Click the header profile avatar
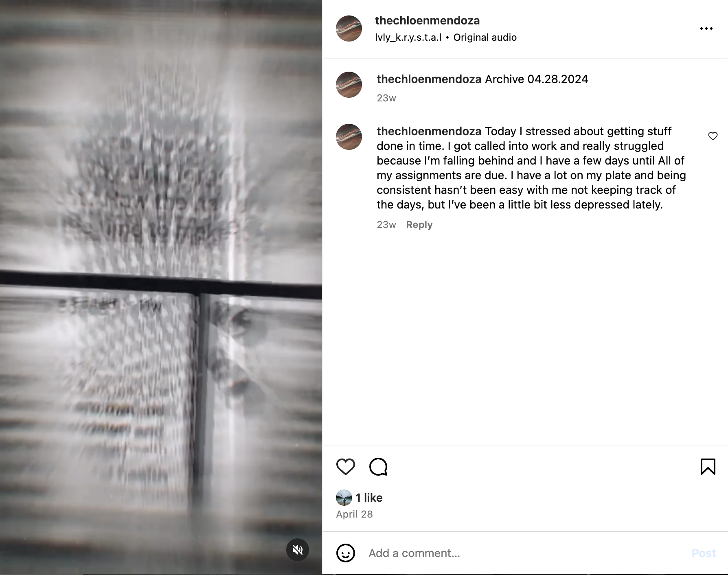728x575 pixels. tap(349, 29)
